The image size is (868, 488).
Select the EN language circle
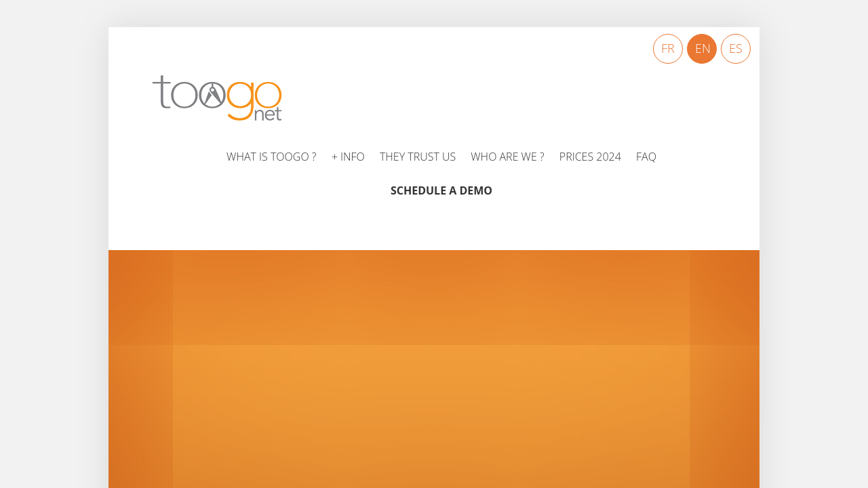[701, 49]
